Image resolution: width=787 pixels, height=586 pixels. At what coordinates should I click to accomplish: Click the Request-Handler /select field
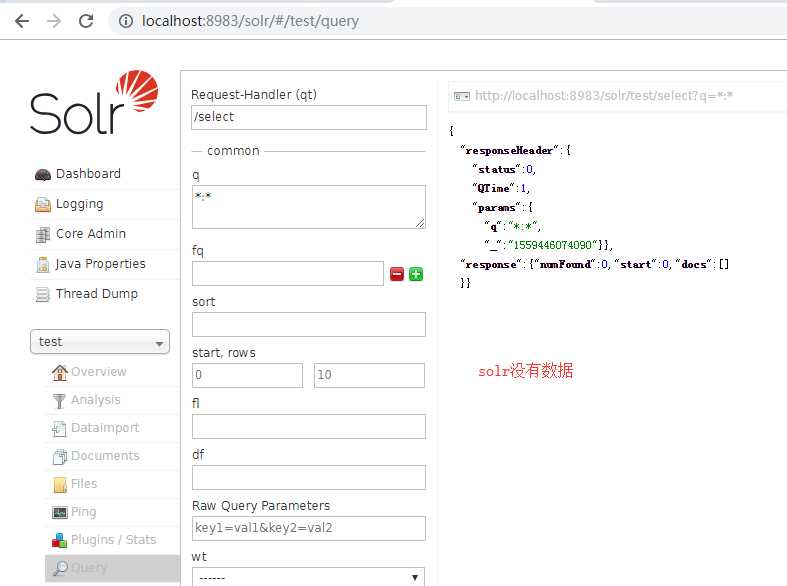[x=309, y=117]
